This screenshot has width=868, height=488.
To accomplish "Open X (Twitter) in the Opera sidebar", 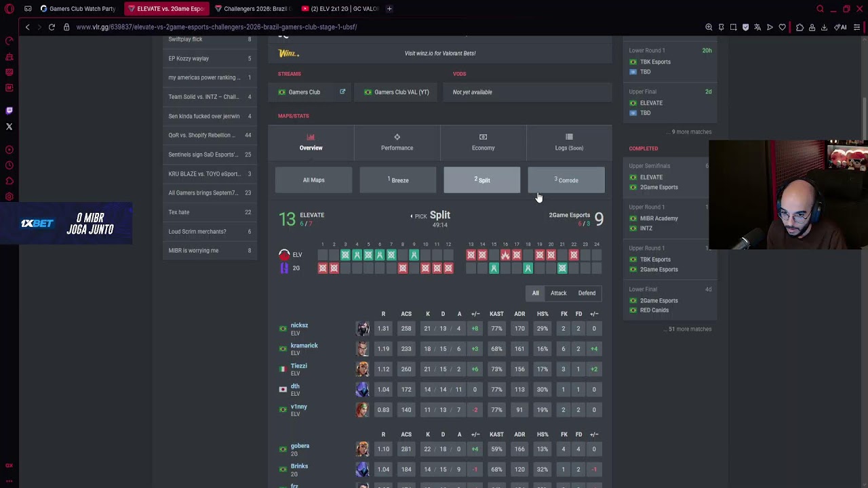I will [x=9, y=127].
